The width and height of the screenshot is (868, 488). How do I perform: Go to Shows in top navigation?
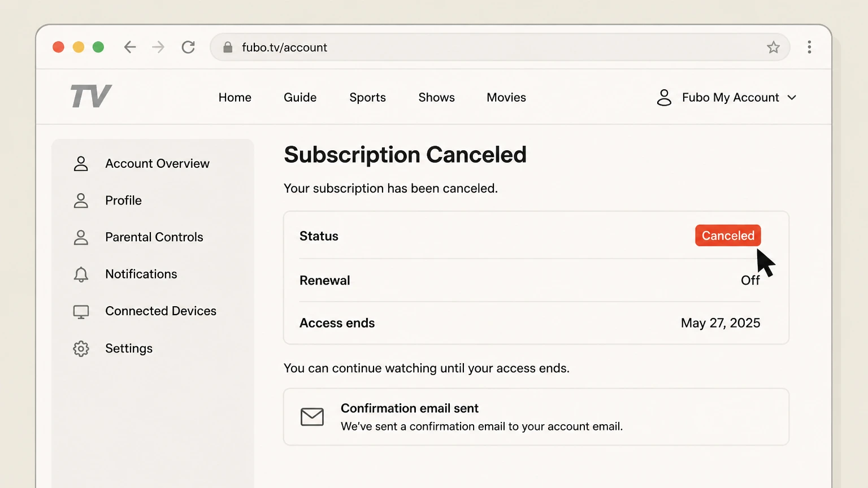click(x=436, y=98)
